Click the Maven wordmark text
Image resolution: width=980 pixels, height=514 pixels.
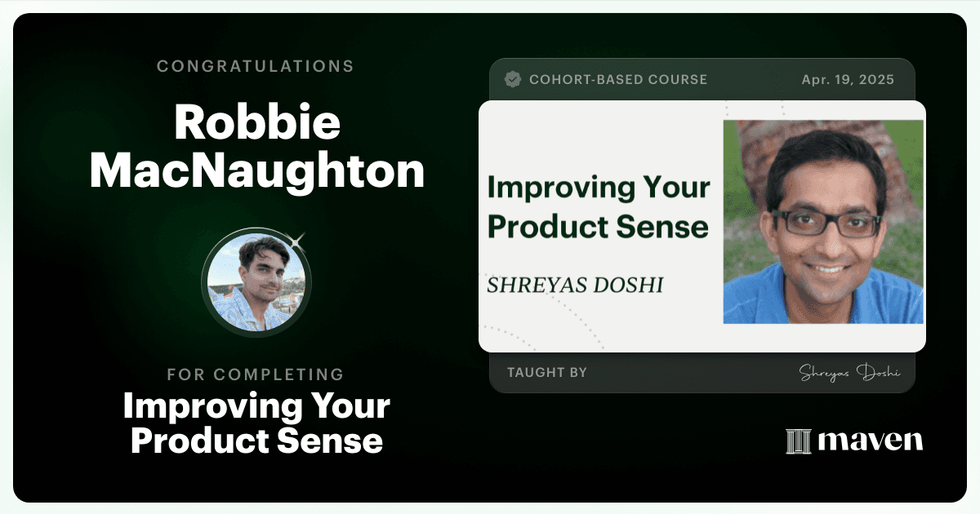[870, 441]
